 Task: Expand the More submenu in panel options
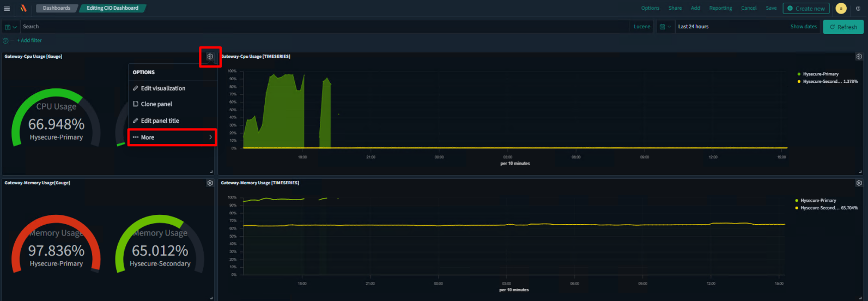tap(172, 137)
